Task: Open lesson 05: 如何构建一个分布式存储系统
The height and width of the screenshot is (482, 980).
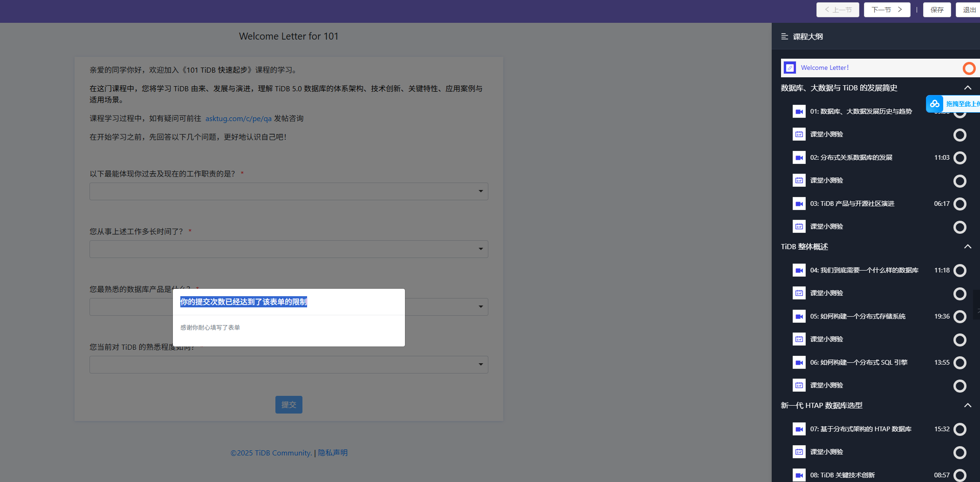Action: 858,316
